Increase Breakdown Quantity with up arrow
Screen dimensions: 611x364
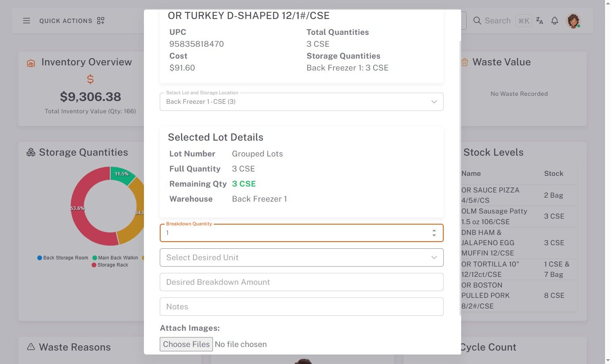coord(434,231)
